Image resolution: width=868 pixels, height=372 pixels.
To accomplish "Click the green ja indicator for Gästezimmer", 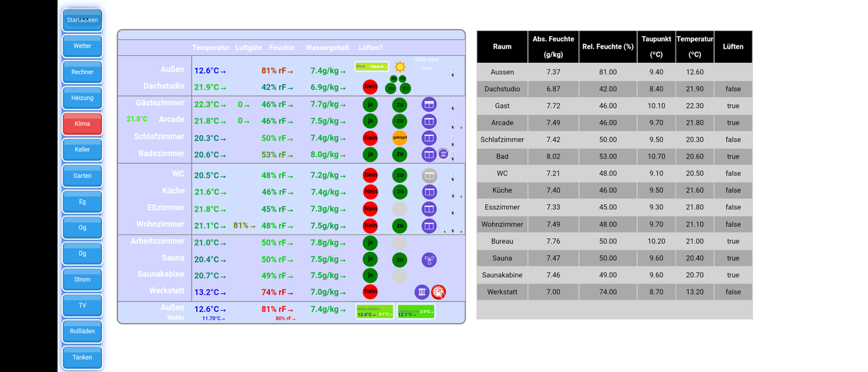I will pyautogui.click(x=370, y=104).
